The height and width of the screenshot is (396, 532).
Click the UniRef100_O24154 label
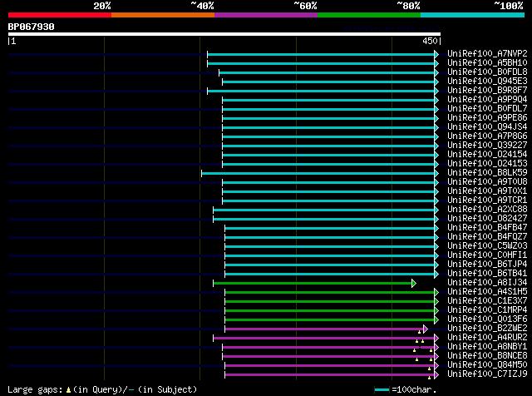[x=487, y=155]
